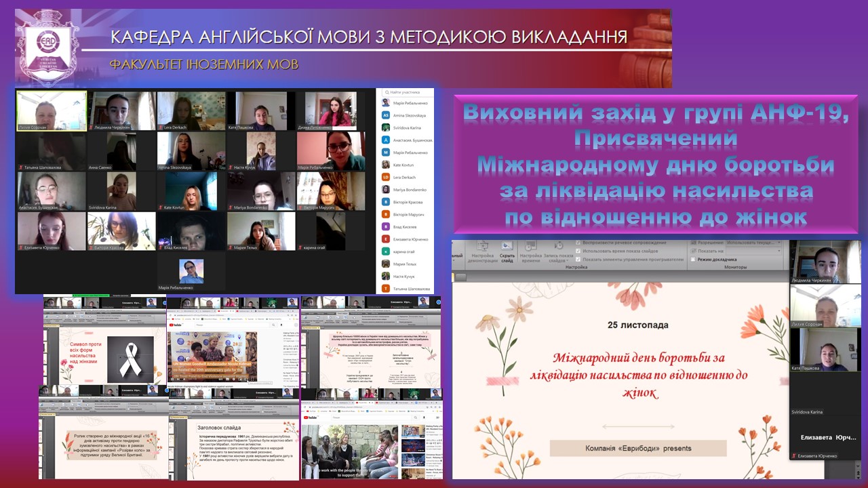Image resolution: width=868 pixels, height=488 pixels.
Task: Click muted microphone icon on Влад Киселев tile
Action: click(x=161, y=247)
